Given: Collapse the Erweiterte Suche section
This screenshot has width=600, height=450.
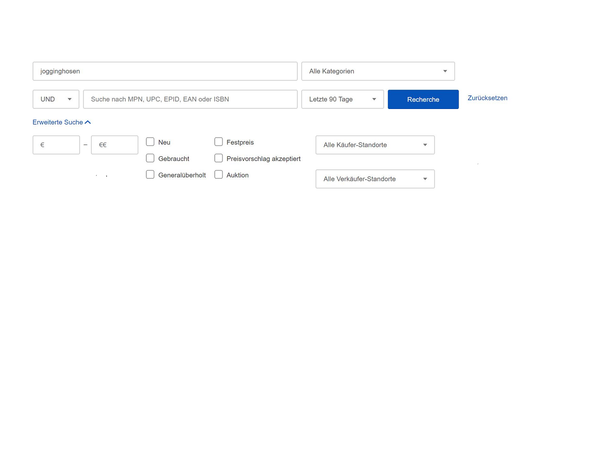Looking at the screenshot, I should (x=62, y=122).
